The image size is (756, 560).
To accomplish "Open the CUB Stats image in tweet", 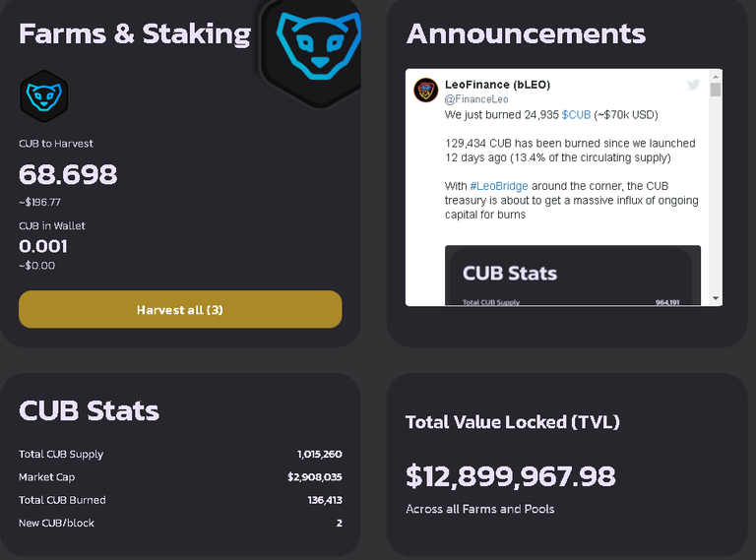I will pos(573,276).
